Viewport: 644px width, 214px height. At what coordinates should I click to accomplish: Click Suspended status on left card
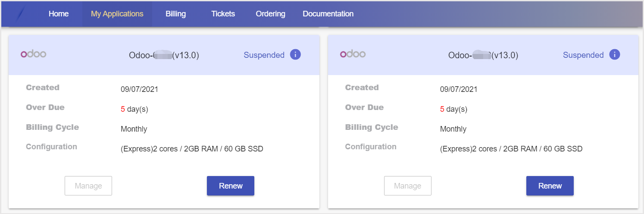click(x=264, y=55)
